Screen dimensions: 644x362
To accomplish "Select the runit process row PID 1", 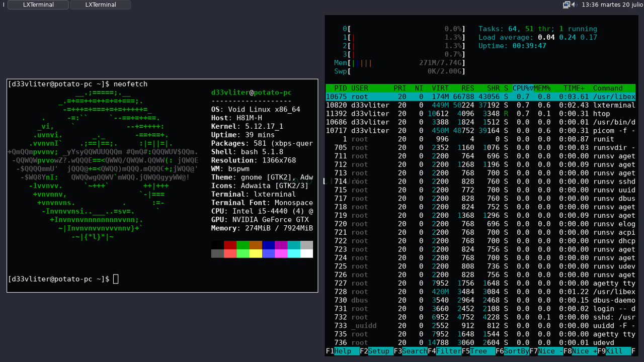I will coord(480,139).
